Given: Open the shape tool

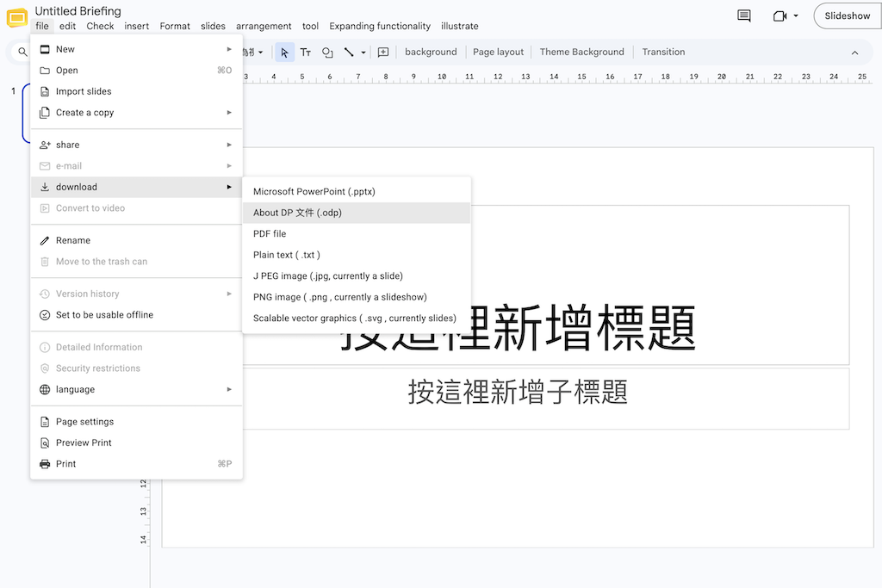Looking at the screenshot, I should tap(327, 53).
